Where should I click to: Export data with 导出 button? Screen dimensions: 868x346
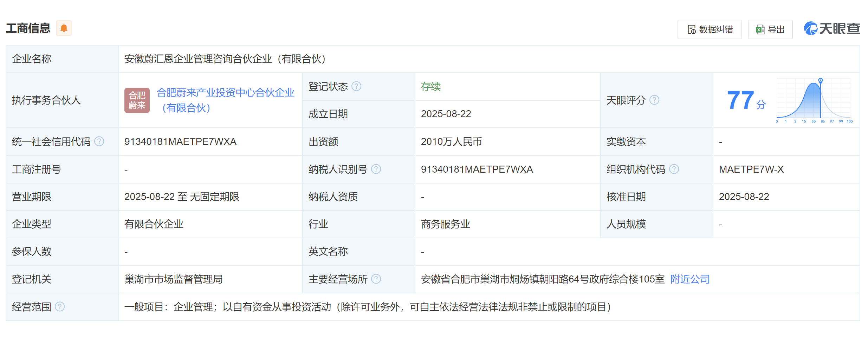point(770,29)
